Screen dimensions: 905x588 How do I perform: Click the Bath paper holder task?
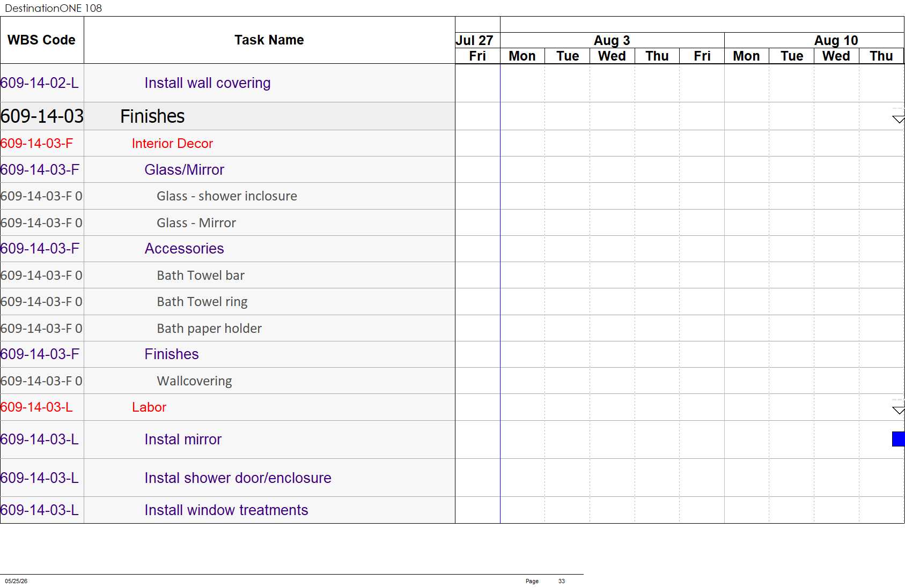pos(209,329)
